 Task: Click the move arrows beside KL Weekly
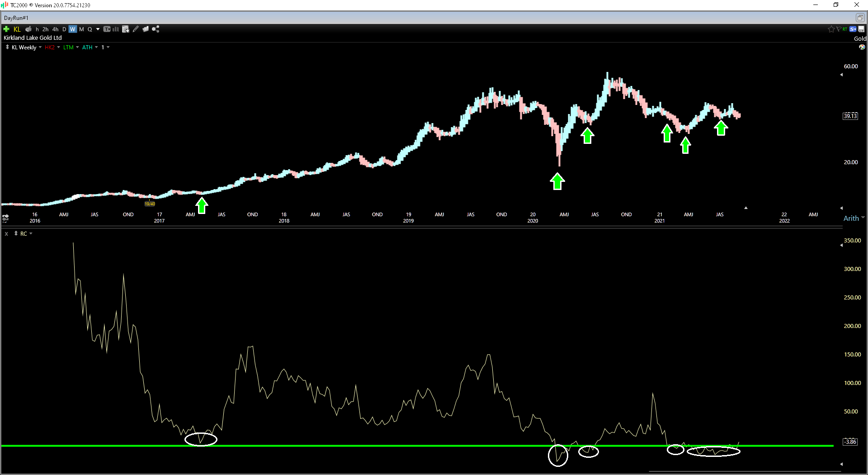7,47
